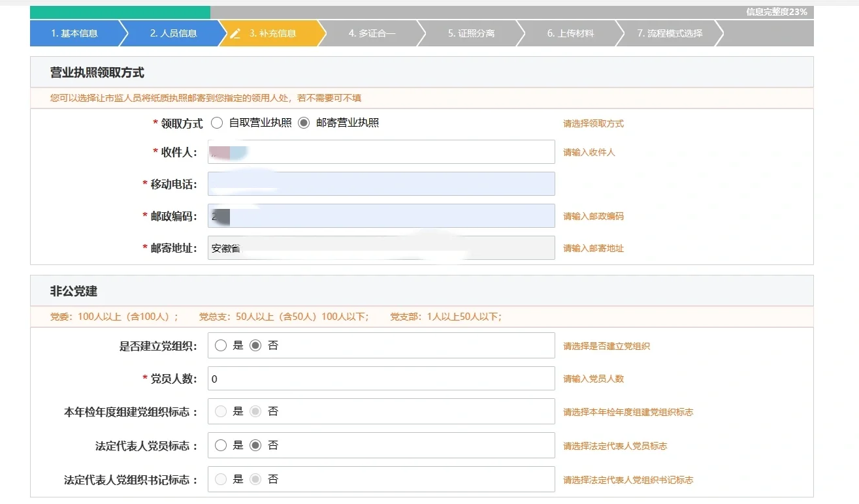
Task: Select 邮寄营业执照 radio option
Action: point(304,123)
